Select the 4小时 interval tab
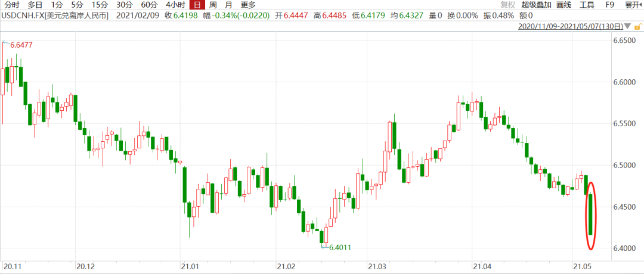Screen dimensions: 644x274 pyautogui.click(x=175, y=5)
